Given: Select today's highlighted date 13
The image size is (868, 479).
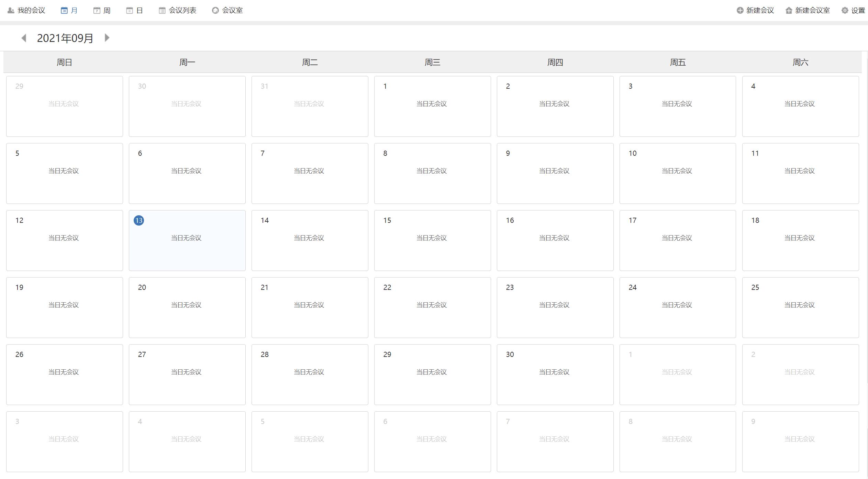Looking at the screenshot, I should pyautogui.click(x=139, y=220).
